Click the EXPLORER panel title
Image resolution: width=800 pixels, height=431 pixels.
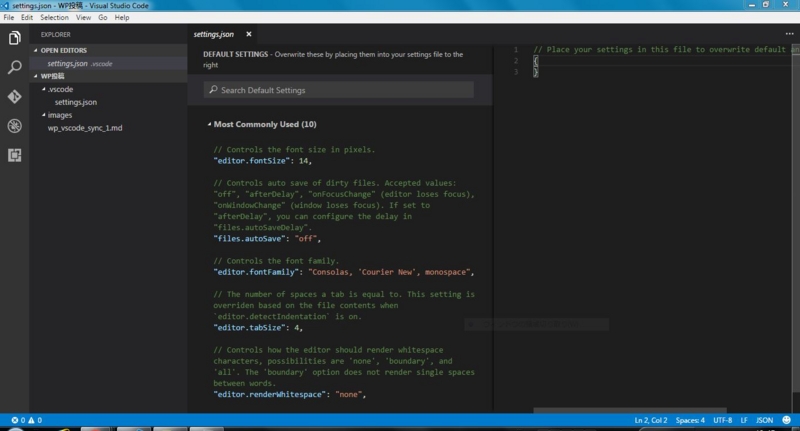click(56, 35)
